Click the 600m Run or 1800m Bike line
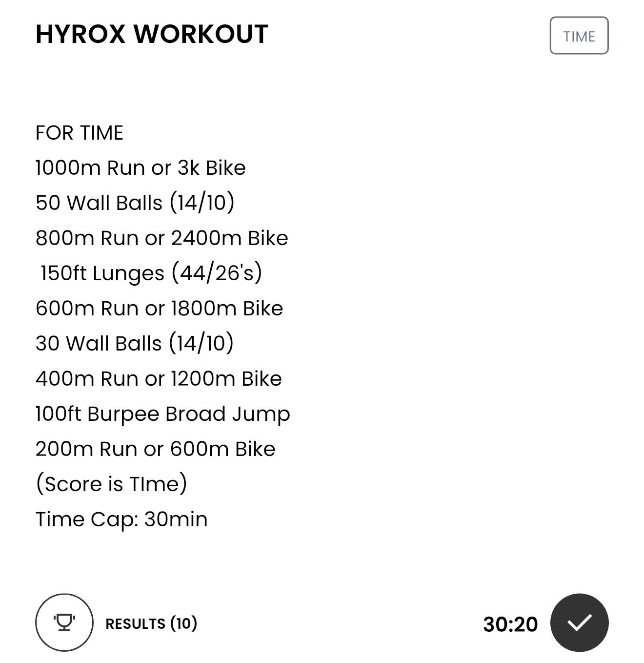This screenshot has height=663, width=644. point(159,309)
